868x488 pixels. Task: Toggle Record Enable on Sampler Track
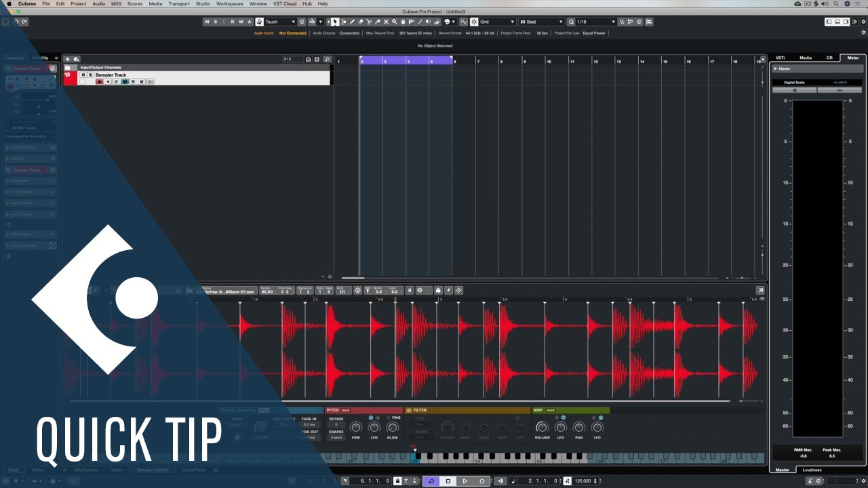(100, 81)
